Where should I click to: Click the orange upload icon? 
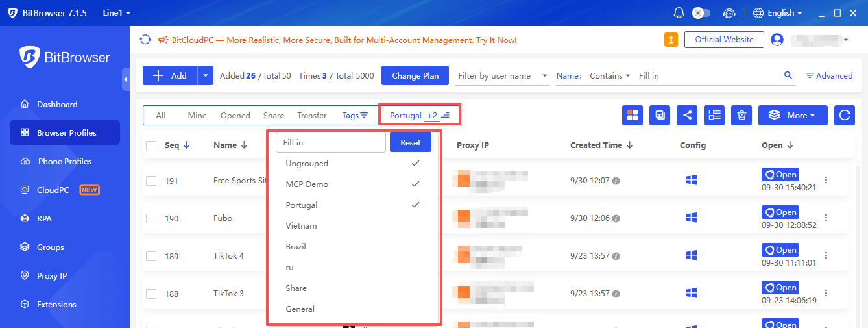[671, 40]
